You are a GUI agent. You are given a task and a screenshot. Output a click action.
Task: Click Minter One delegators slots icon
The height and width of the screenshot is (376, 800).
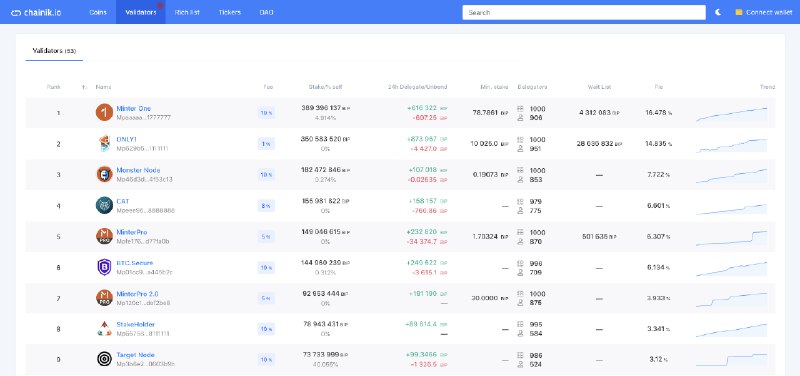520,109
